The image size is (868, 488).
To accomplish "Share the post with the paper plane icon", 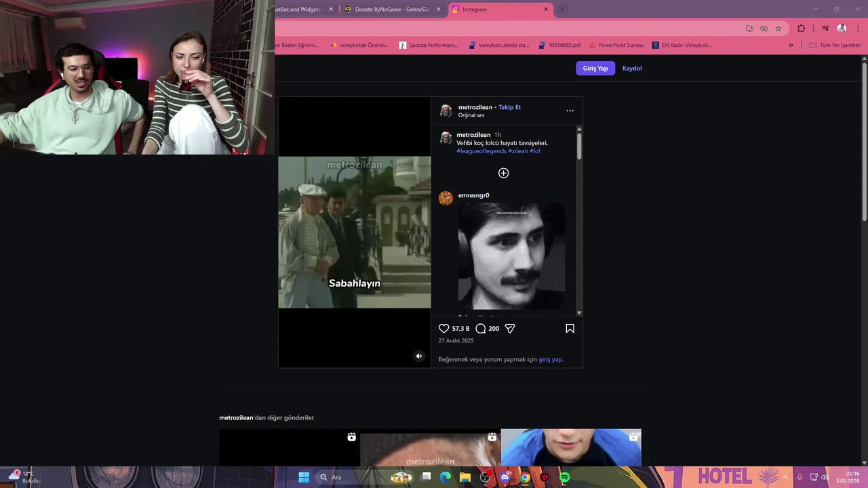I will pos(510,329).
